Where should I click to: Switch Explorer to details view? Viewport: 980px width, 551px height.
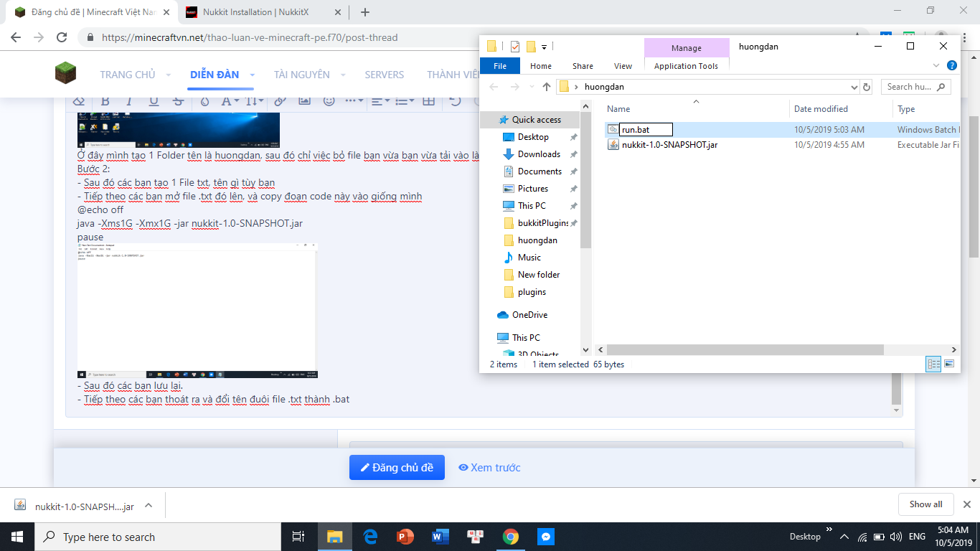[933, 364]
